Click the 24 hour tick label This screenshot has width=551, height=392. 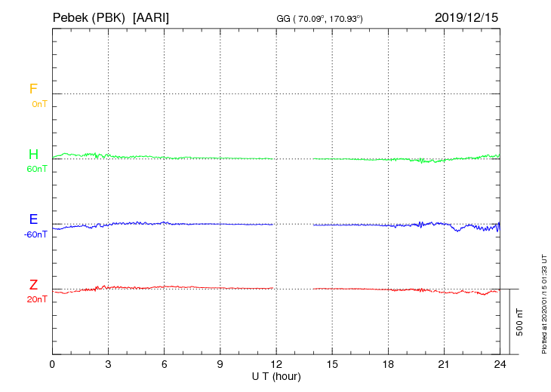pos(500,364)
